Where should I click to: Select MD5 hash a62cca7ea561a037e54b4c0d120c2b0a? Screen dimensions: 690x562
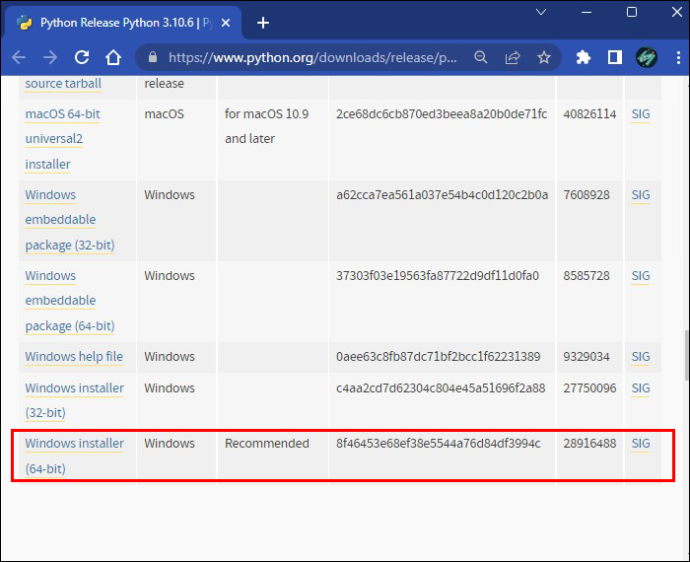[x=442, y=195]
